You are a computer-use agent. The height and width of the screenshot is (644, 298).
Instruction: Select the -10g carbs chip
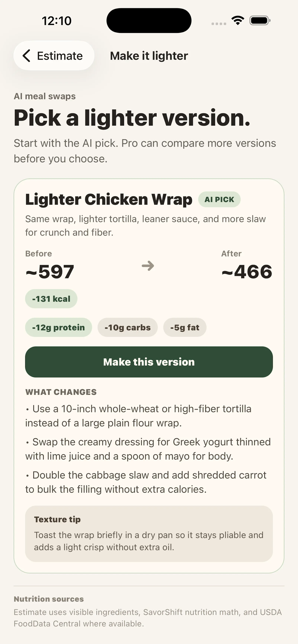click(x=128, y=327)
